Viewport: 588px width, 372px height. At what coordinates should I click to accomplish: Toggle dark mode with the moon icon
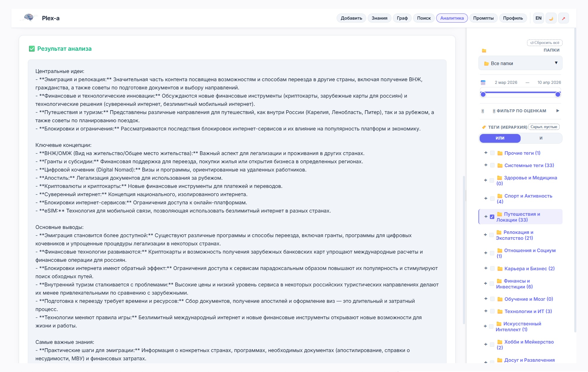tap(551, 18)
